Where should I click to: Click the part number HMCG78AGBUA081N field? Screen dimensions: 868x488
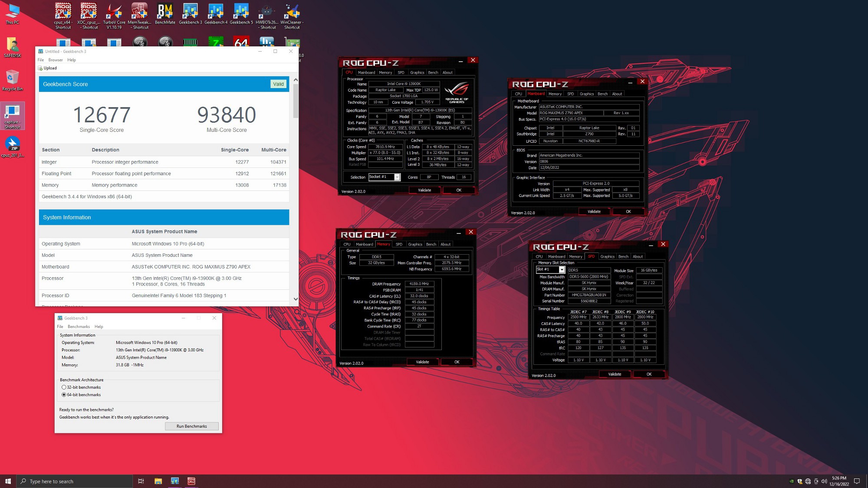(589, 295)
